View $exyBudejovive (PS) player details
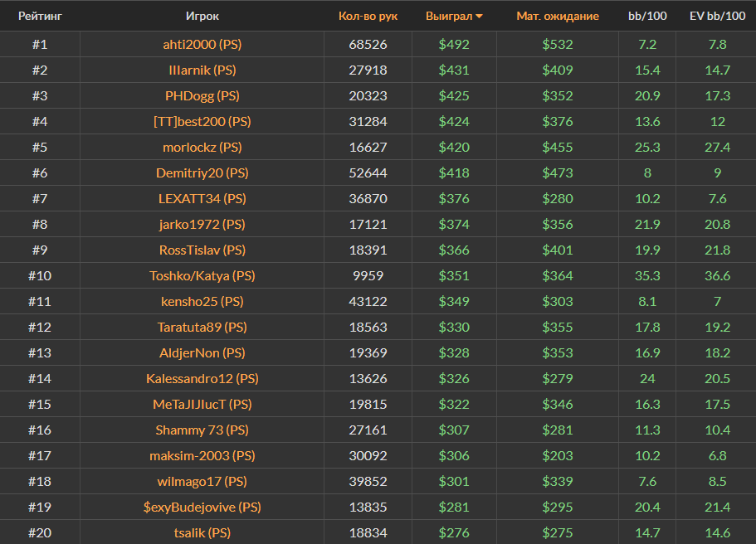Image resolution: width=756 pixels, height=544 pixels. (202, 507)
